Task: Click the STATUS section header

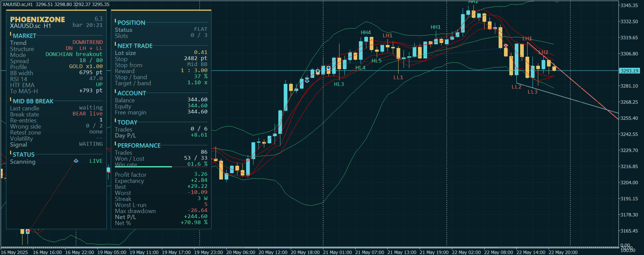Action: tap(24, 154)
